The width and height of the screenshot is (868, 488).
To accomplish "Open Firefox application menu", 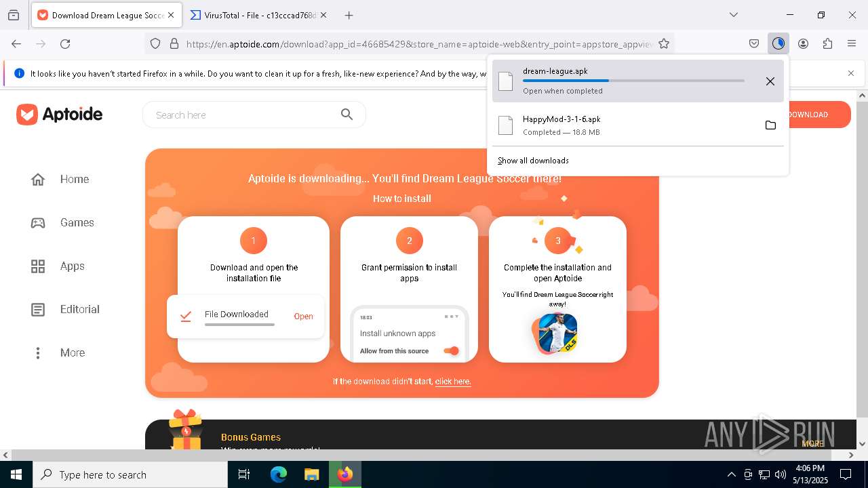I will tap(852, 43).
